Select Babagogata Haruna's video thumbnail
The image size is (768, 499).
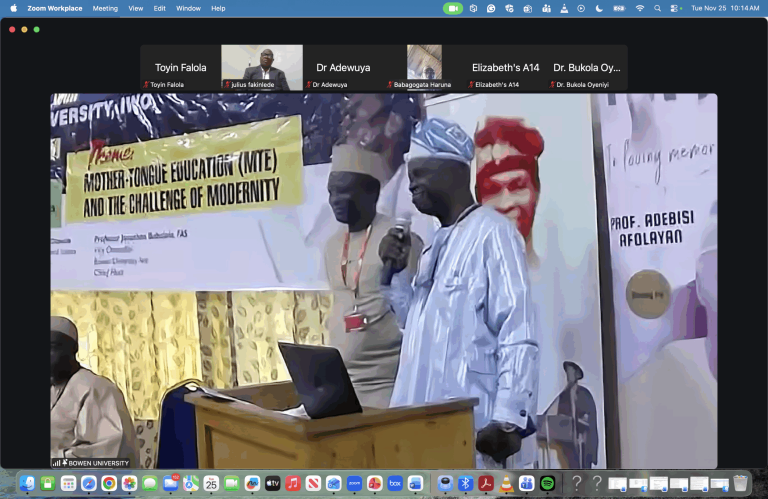424,66
